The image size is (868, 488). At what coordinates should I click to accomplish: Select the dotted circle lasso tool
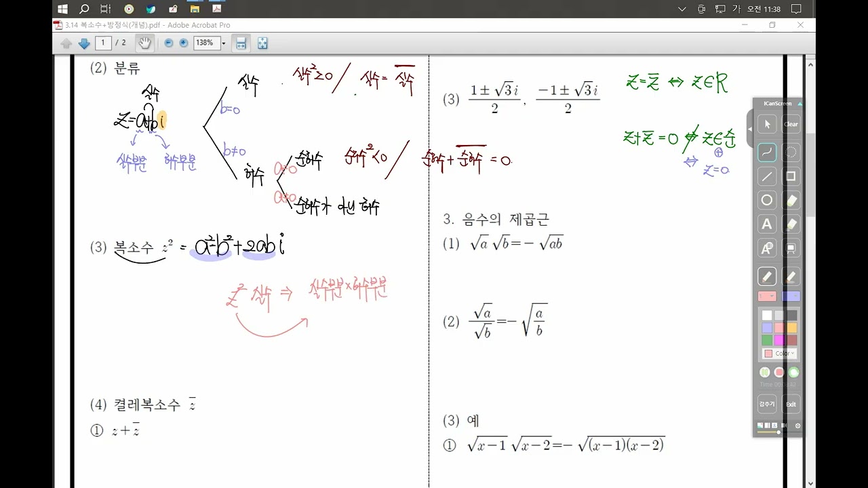791,152
